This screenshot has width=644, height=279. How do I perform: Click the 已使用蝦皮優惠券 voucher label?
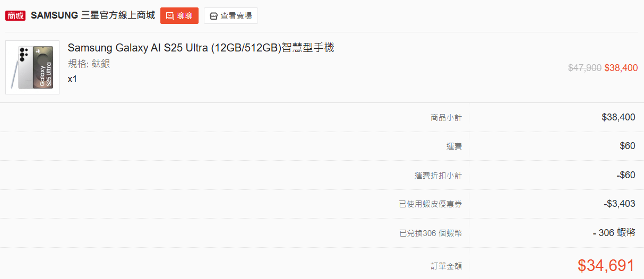pos(430,204)
